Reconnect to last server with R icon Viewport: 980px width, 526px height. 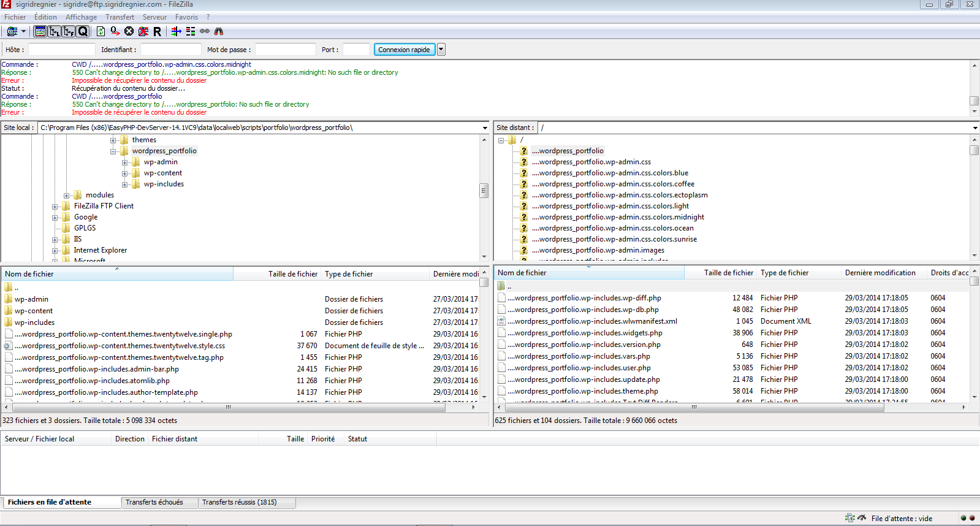157,31
